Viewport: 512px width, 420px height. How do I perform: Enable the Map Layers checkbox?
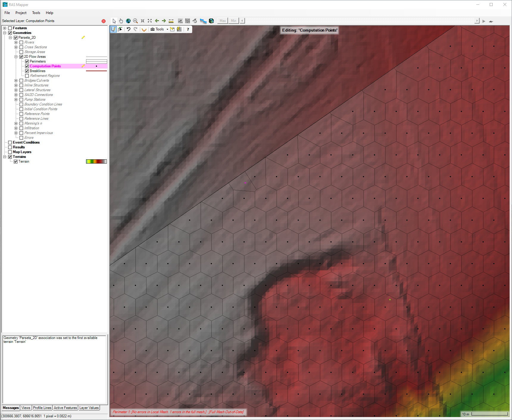10,152
